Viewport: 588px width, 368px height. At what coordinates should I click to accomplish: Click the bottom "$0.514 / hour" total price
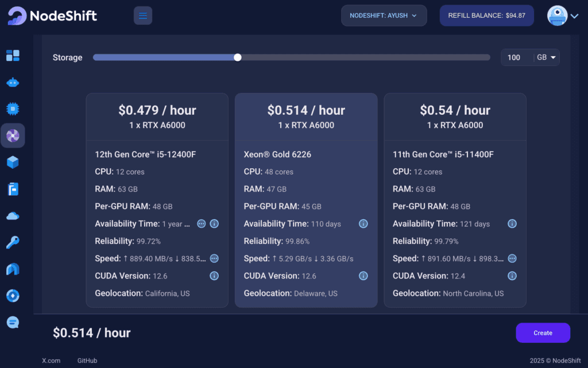point(91,333)
